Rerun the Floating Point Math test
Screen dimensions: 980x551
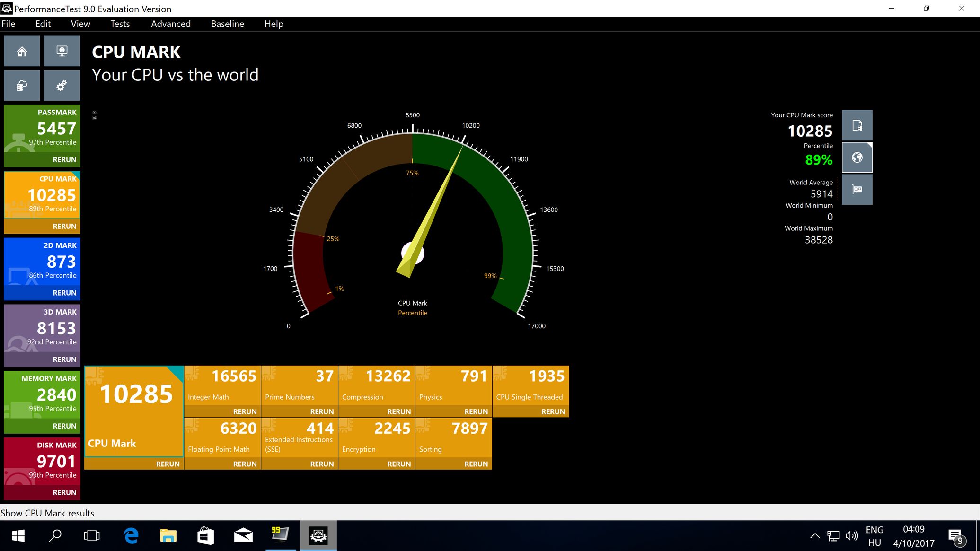[x=245, y=464]
